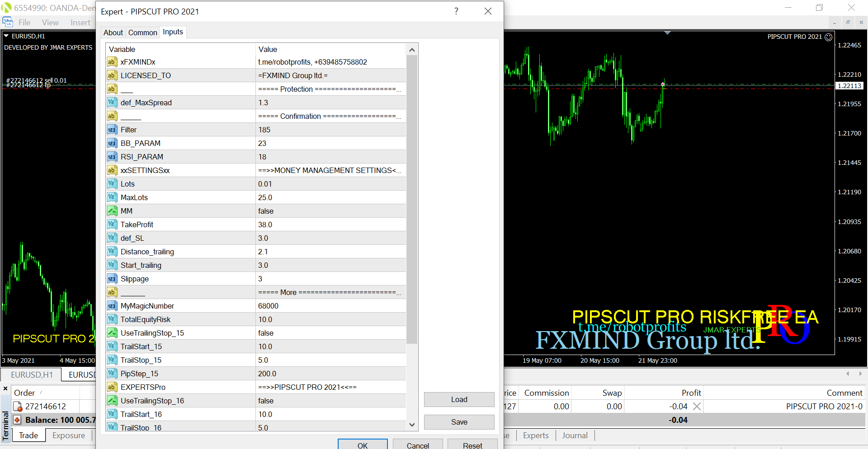This screenshot has height=449, width=868.
Task: Click the def_SL variable icon
Action: (112, 238)
